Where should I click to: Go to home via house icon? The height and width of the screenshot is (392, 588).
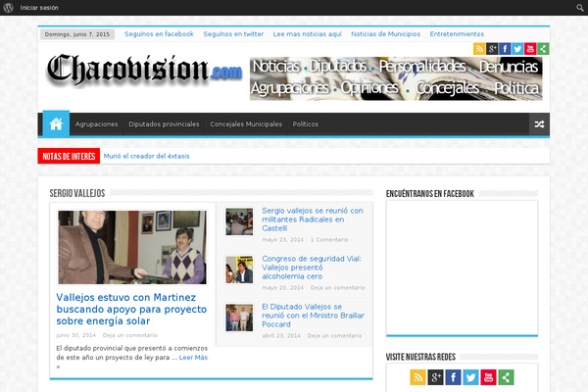[56, 123]
